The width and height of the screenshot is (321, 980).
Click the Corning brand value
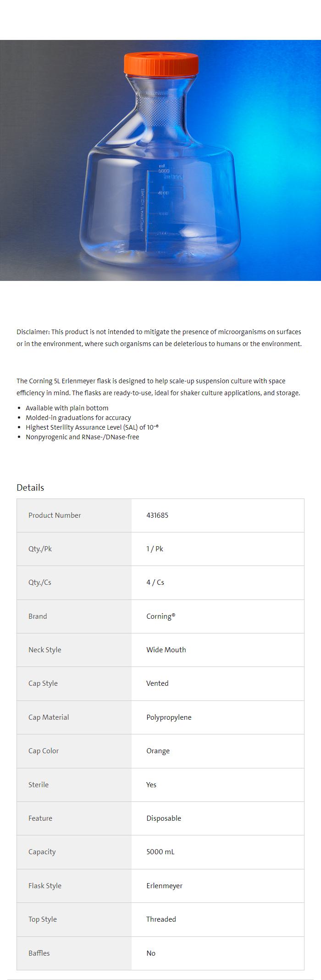tap(160, 616)
